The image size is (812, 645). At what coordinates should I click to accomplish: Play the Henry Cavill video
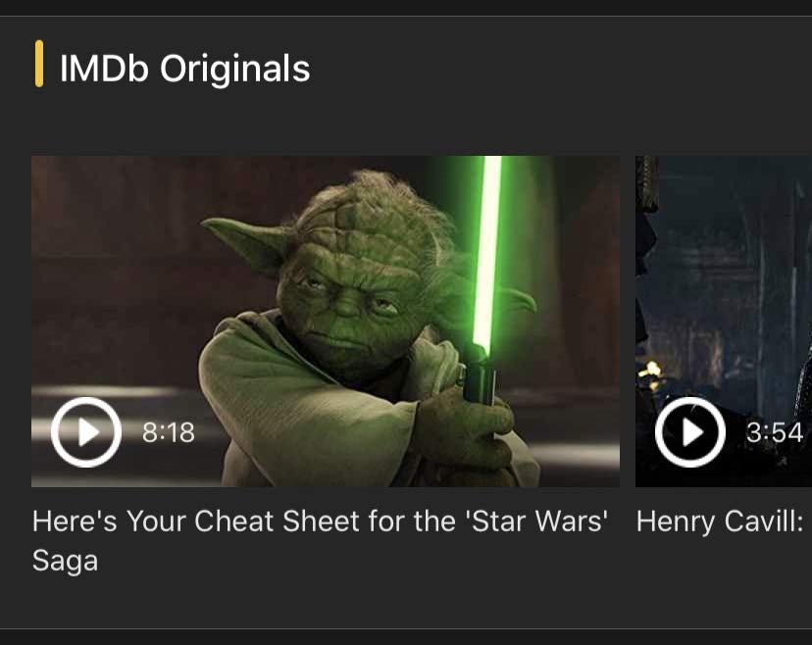pos(689,431)
